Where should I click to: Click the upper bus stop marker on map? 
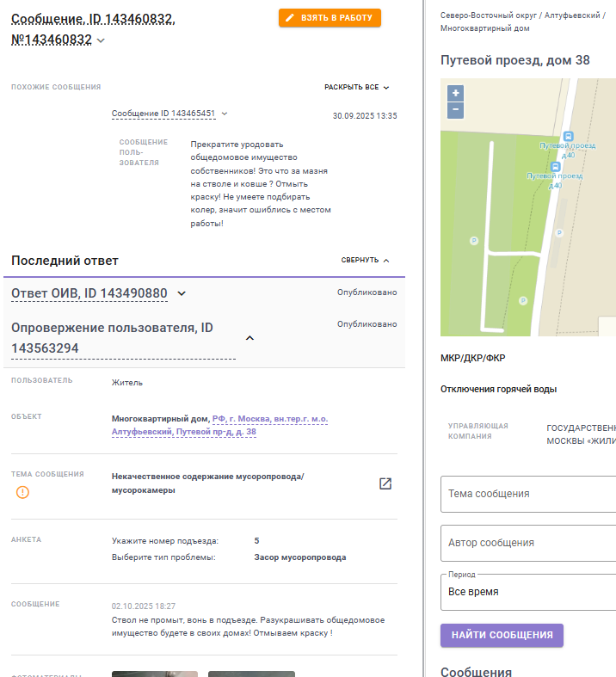point(568,137)
